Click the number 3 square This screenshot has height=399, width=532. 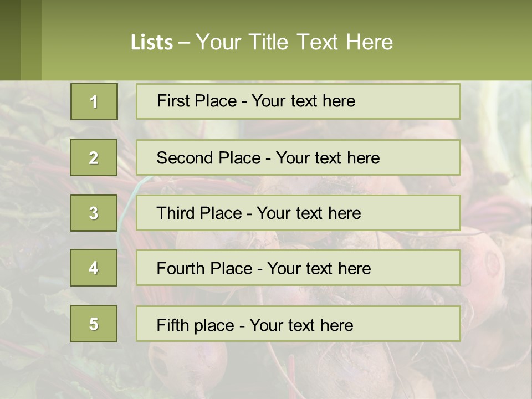[94, 213]
